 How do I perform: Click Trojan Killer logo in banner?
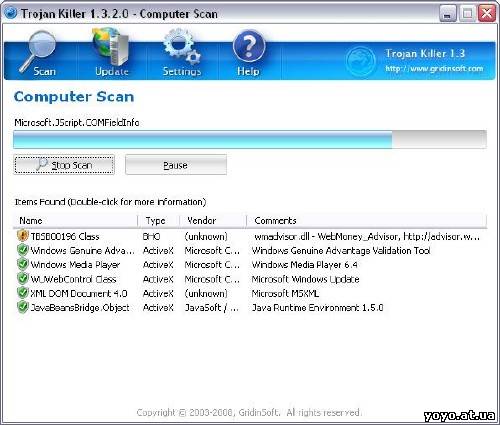[361, 61]
